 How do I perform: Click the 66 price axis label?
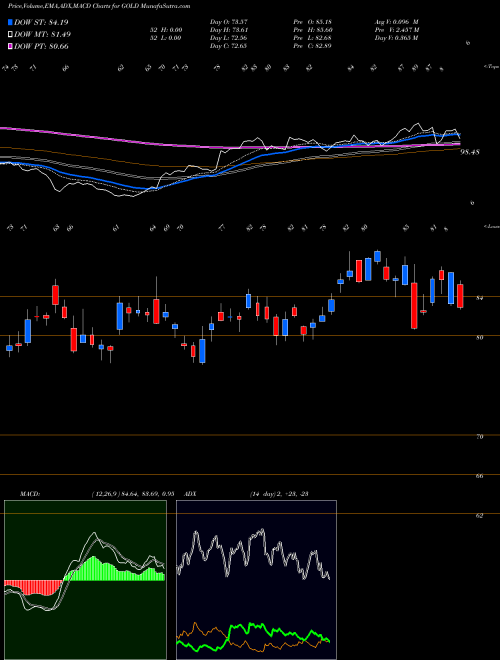pyautogui.click(x=479, y=476)
